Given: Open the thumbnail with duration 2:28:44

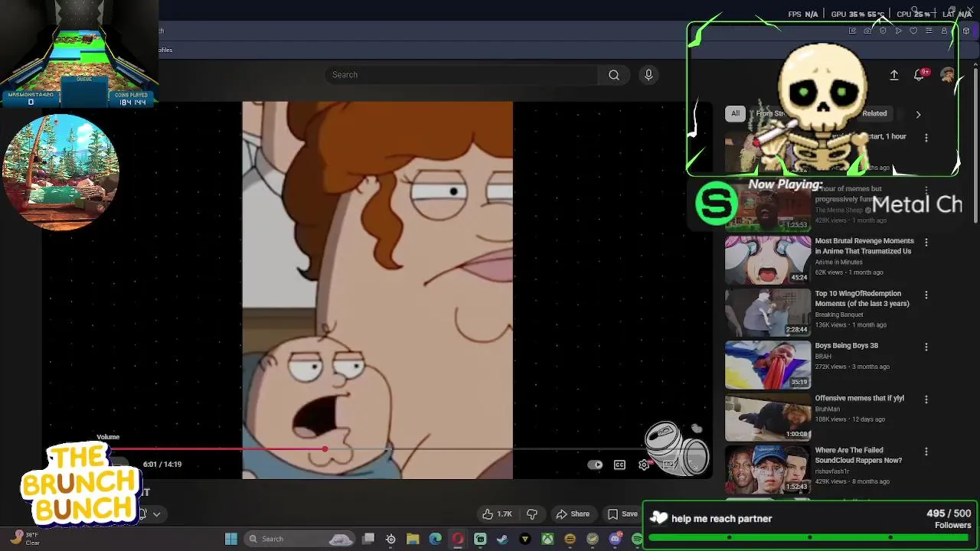Looking at the screenshot, I should click(x=767, y=312).
